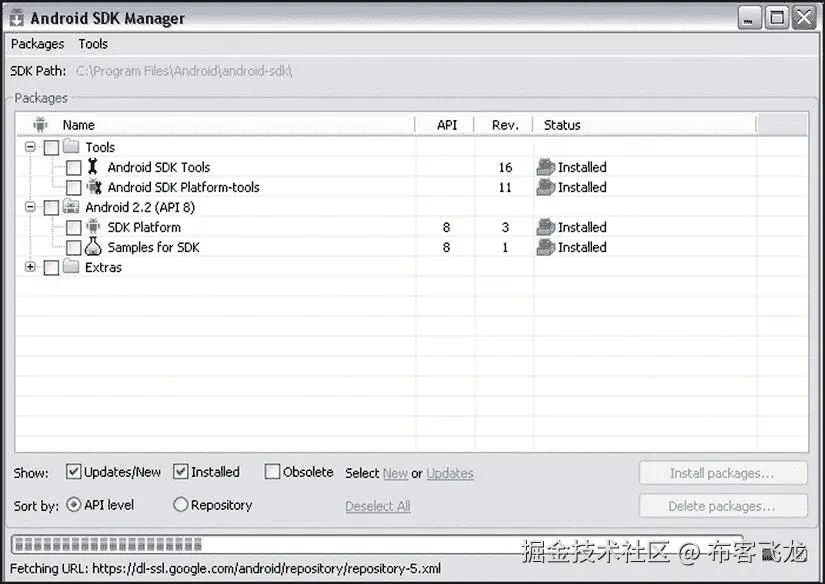The height and width of the screenshot is (584, 825).
Task: Open the Tools menu
Action: pos(93,44)
